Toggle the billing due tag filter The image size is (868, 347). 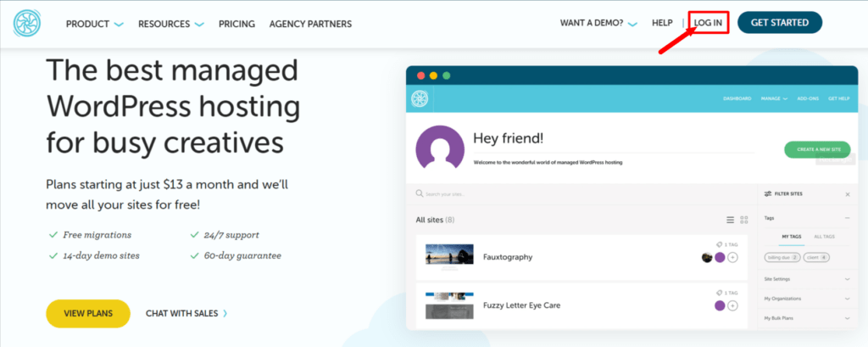tap(782, 257)
